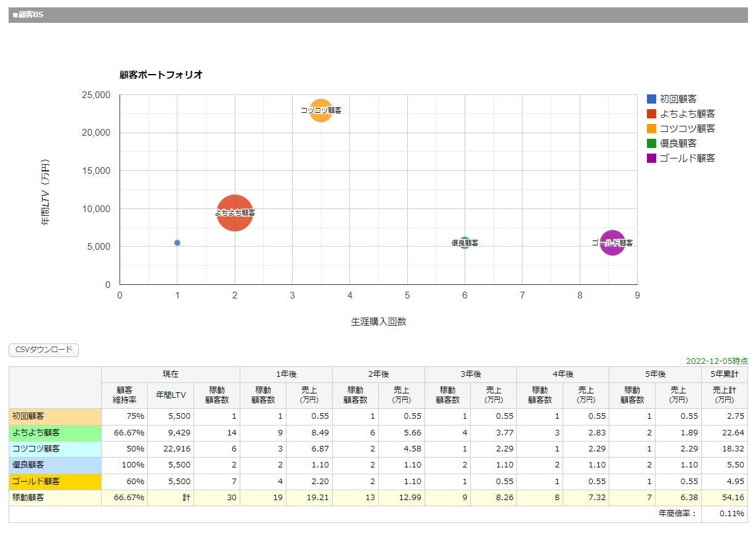Select the purple ゴールド顧客 bubble in chart

tap(612, 243)
